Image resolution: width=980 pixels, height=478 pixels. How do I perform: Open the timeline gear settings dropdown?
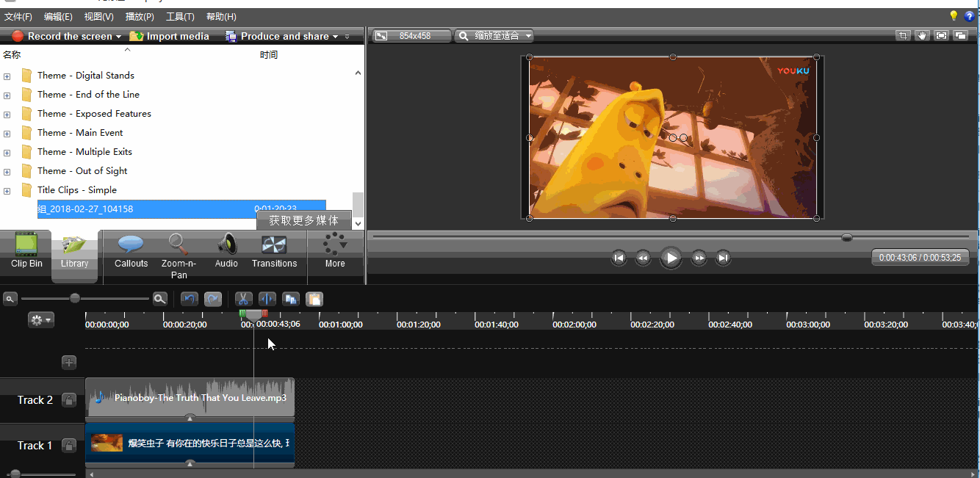click(41, 320)
